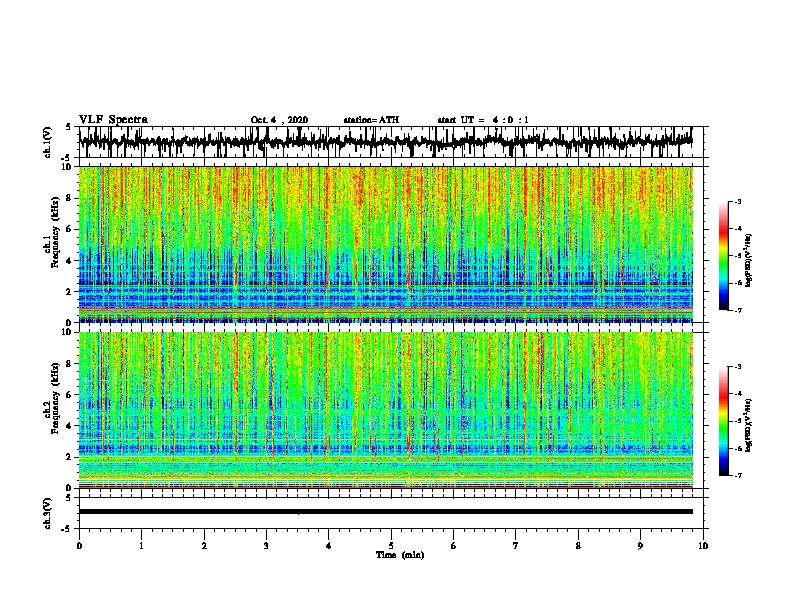Click the "4" kHz tick on ch.1 frequency axis
The height and width of the screenshot is (612, 792).
coord(70,261)
